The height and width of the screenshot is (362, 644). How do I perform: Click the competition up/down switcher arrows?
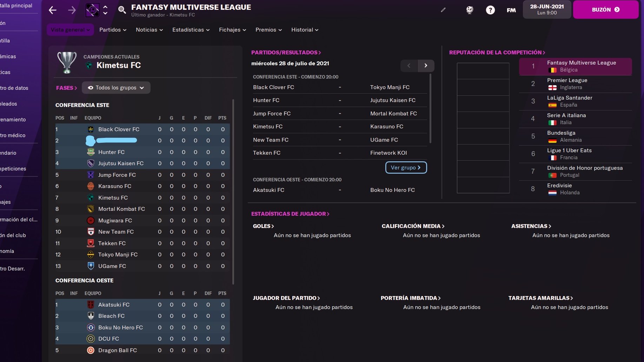tap(105, 10)
